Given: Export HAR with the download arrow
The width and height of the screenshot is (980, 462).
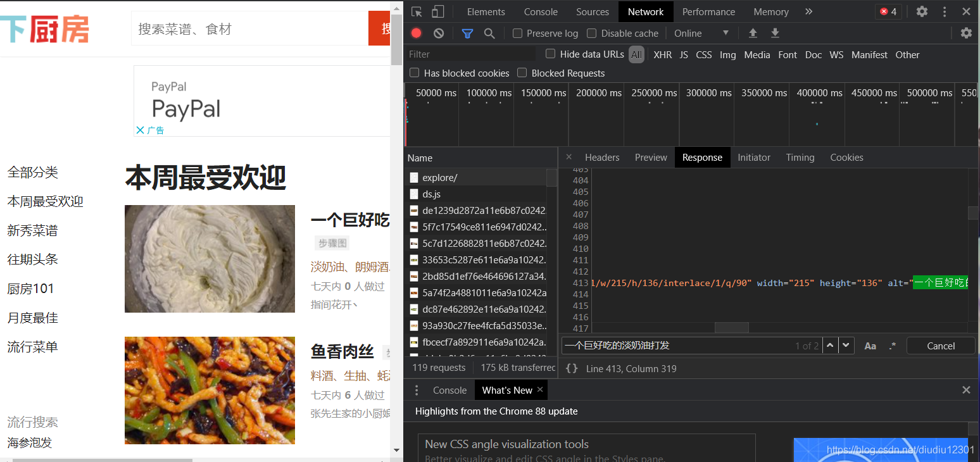Looking at the screenshot, I should 775,33.
